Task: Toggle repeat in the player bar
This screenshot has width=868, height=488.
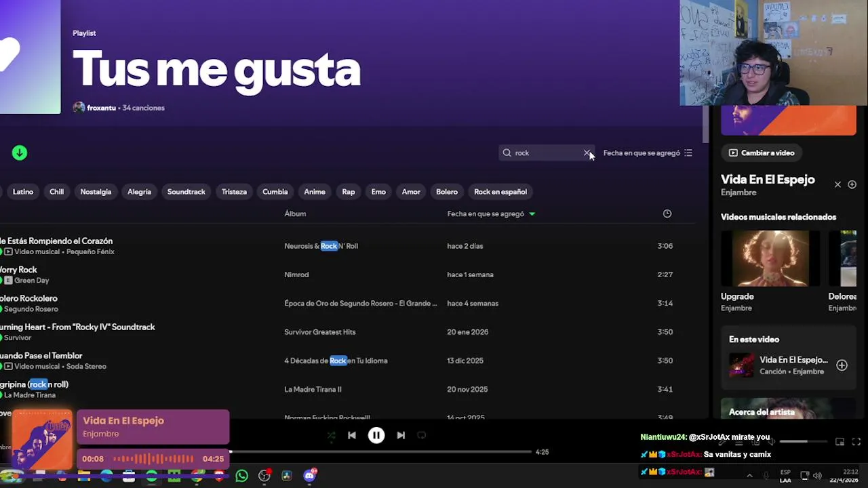Action: [421, 436]
